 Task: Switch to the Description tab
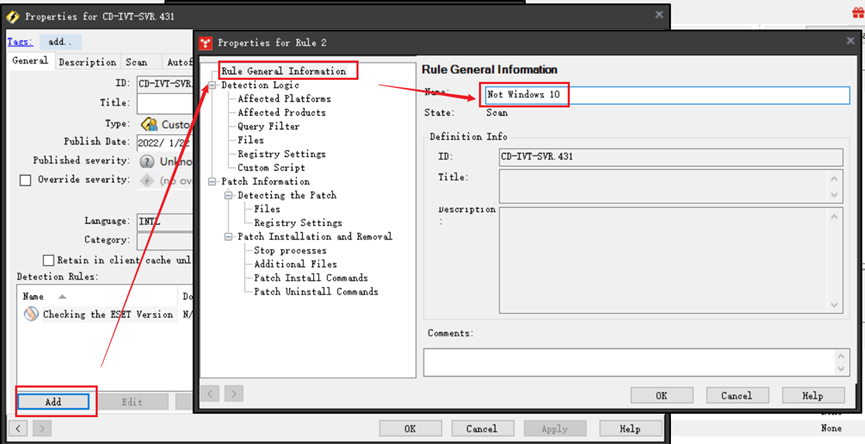coord(86,62)
